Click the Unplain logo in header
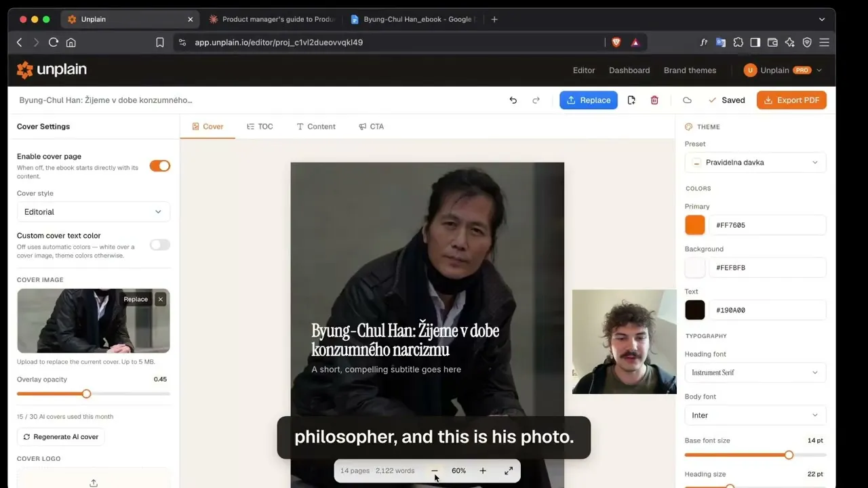Viewport: 868px width, 488px height. coord(52,70)
